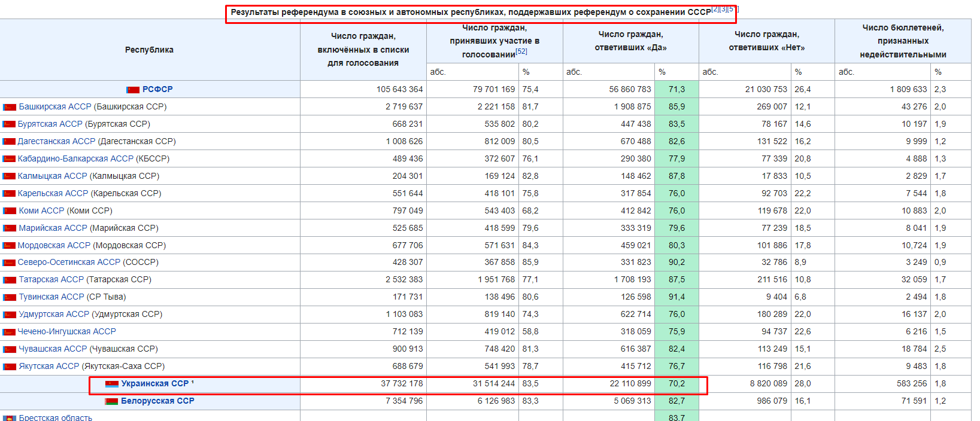Click the Ukrainian SSR flag icon

(x=112, y=384)
